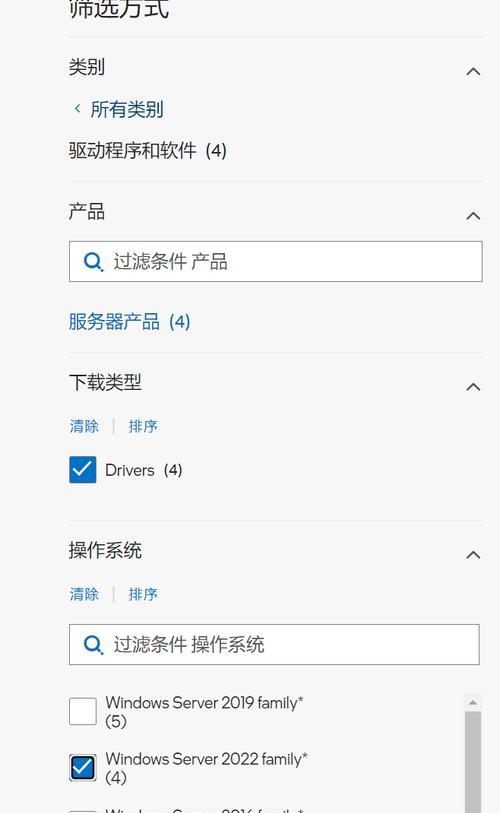
Task: Collapse the 操作系统 section
Action: (x=473, y=555)
